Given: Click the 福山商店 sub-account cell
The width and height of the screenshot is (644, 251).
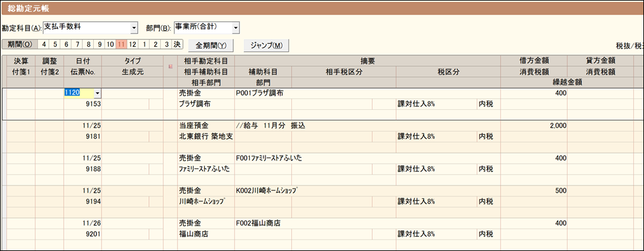Looking at the screenshot, I should tap(206, 234).
